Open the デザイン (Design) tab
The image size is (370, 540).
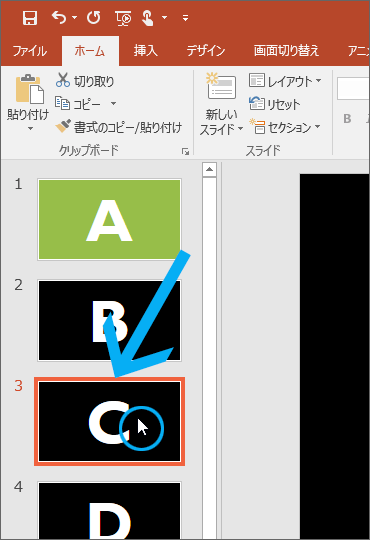pos(206,51)
